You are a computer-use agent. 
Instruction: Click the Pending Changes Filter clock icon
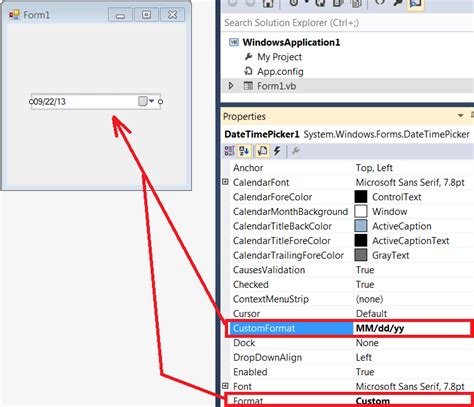pyautogui.click(x=294, y=3)
